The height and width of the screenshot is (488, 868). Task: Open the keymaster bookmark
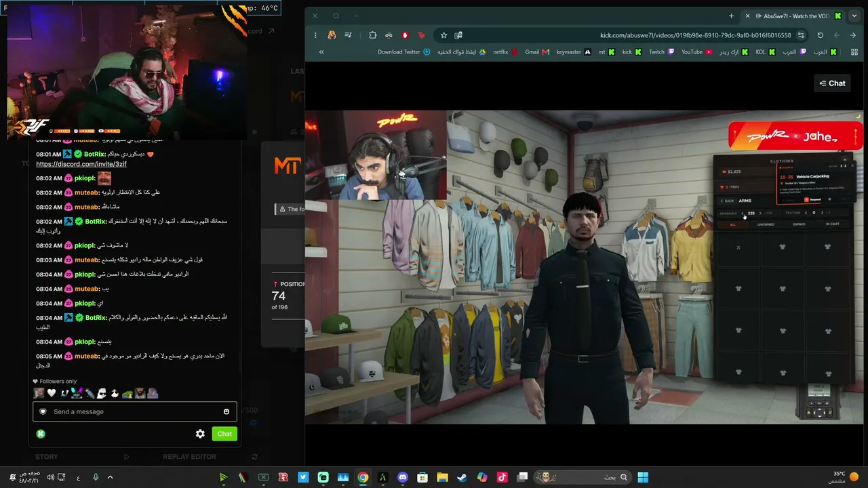click(x=573, y=52)
